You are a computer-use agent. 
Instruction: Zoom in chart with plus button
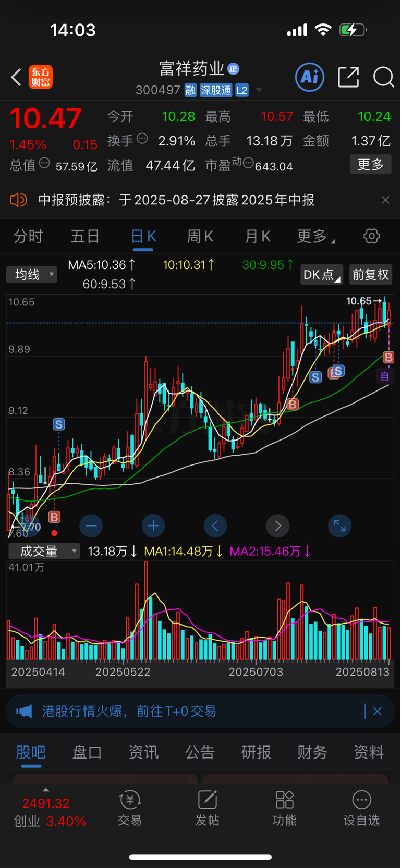(153, 525)
